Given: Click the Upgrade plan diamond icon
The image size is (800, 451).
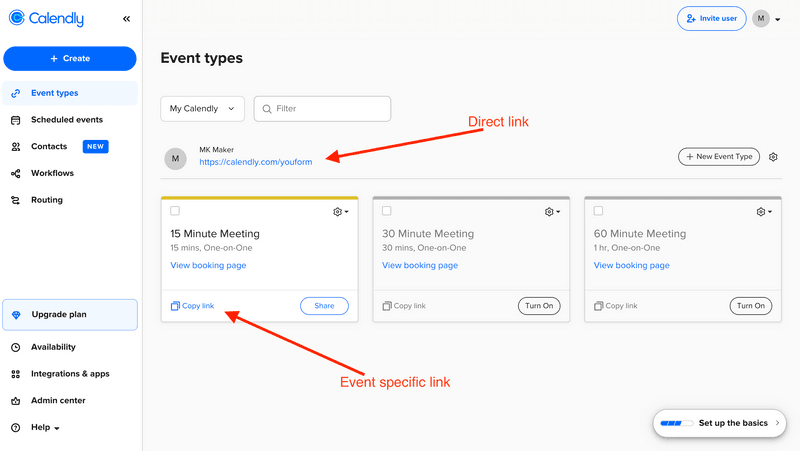Looking at the screenshot, I should click(16, 315).
